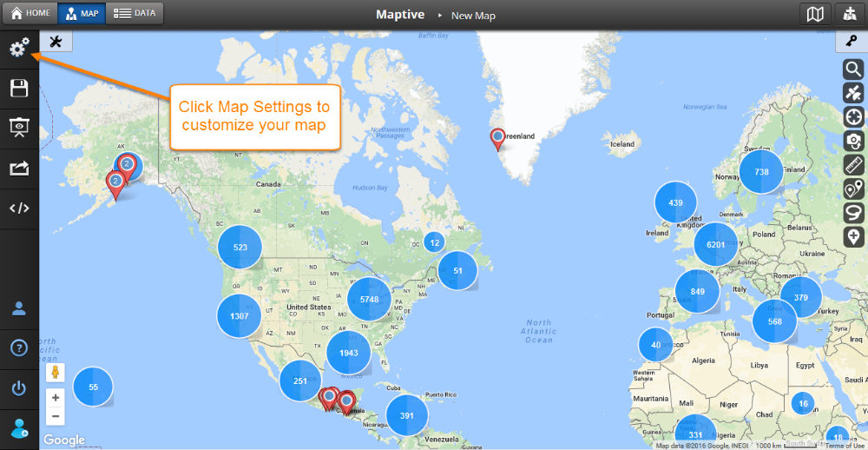Go to the HOME tab
This screenshot has width=868, height=450.
pos(30,13)
